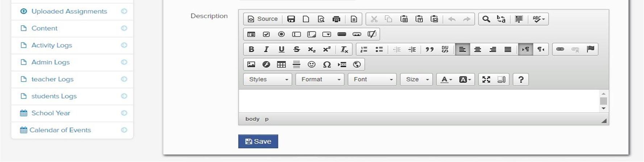Open the text color picker
The image size is (644, 162).
446,80
